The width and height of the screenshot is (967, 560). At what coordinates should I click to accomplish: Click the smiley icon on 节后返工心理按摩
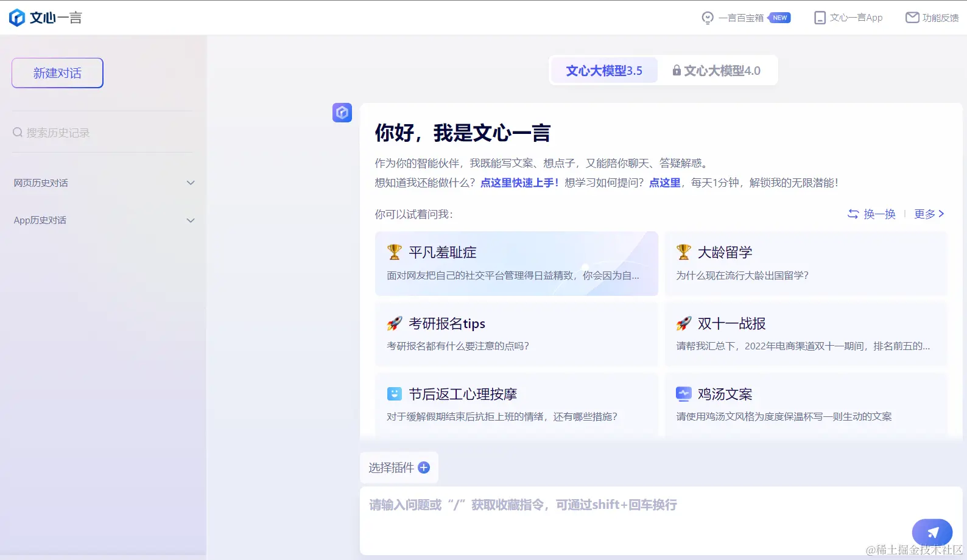point(395,394)
